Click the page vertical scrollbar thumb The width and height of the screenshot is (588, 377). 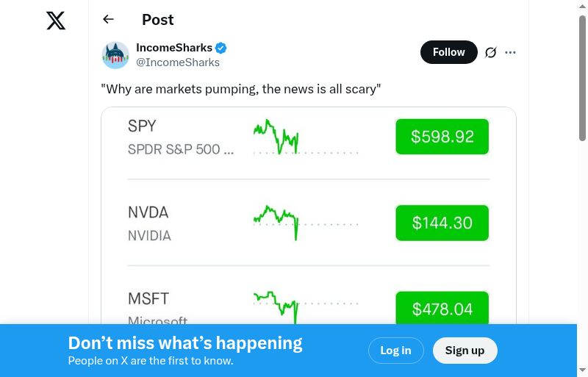pos(582,77)
